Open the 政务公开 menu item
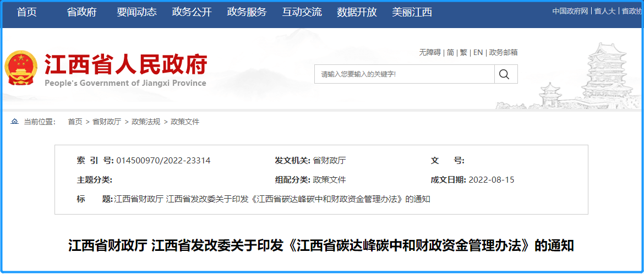The height and width of the screenshot is (274, 644). tap(192, 12)
